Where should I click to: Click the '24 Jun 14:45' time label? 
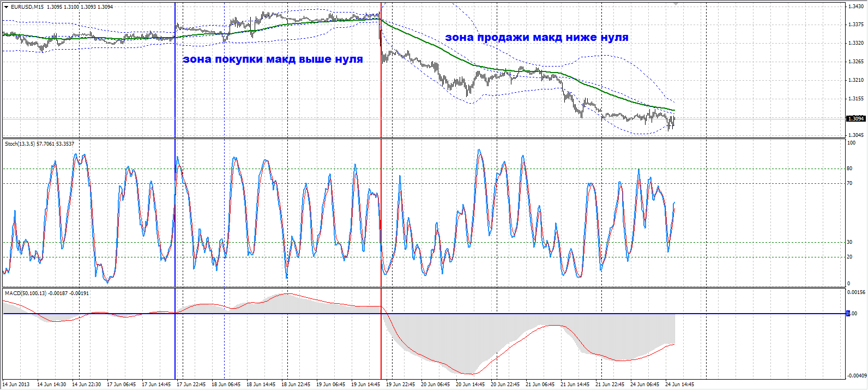point(680,385)
